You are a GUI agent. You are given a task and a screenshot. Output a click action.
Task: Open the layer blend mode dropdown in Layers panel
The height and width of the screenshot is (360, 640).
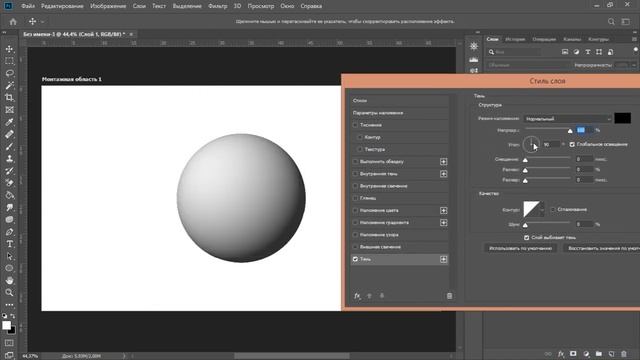pyautogui.click(x=527, y=65)
